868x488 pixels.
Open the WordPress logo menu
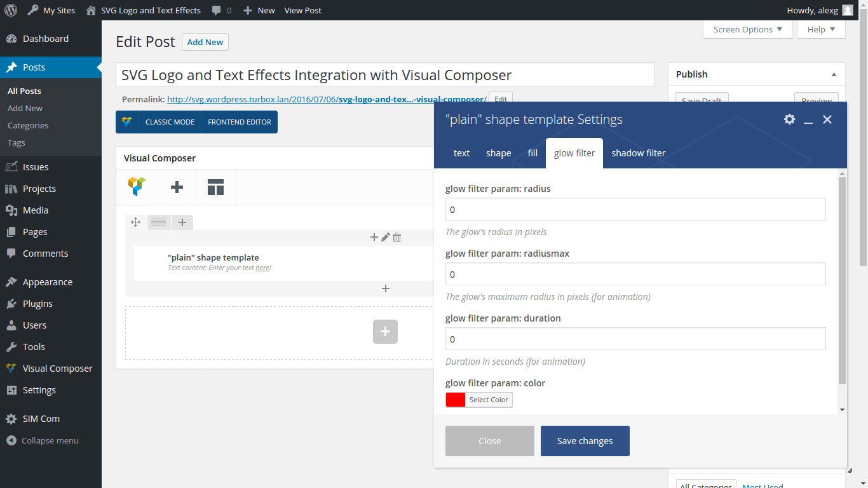pyautogui.click(x=11, y=10)
